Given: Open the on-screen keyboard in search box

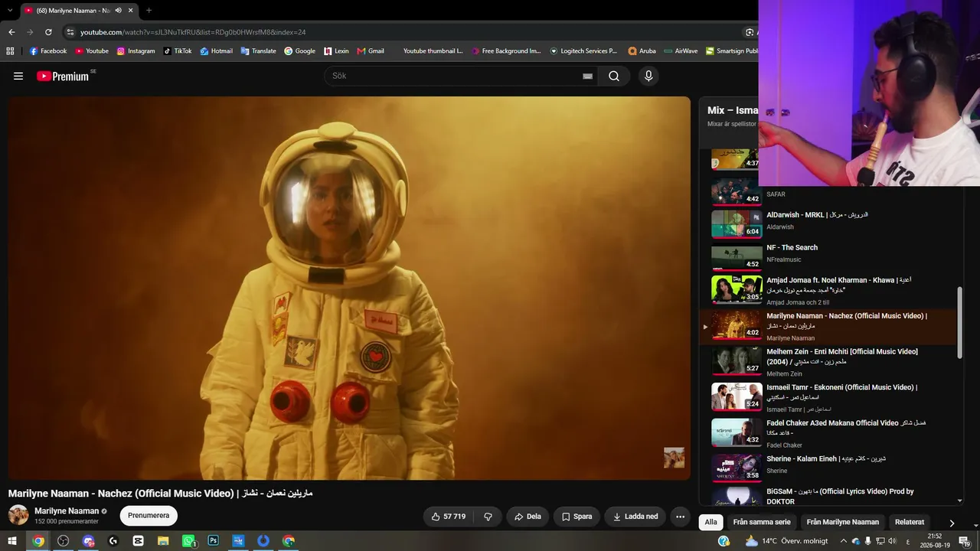Looking at the screenshot, I should click(587, 76).
